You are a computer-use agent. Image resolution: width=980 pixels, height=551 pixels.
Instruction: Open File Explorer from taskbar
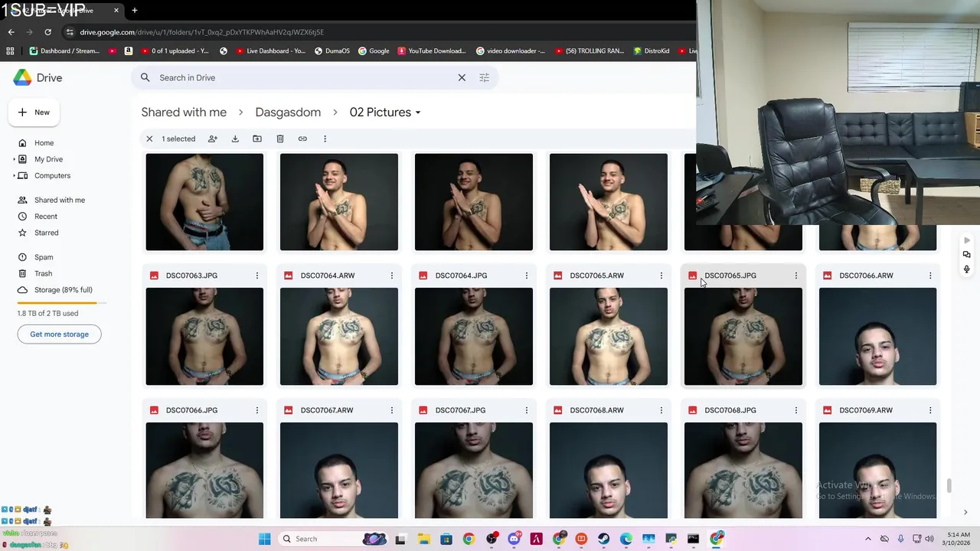pyautogui.click(x=423, y=539)
